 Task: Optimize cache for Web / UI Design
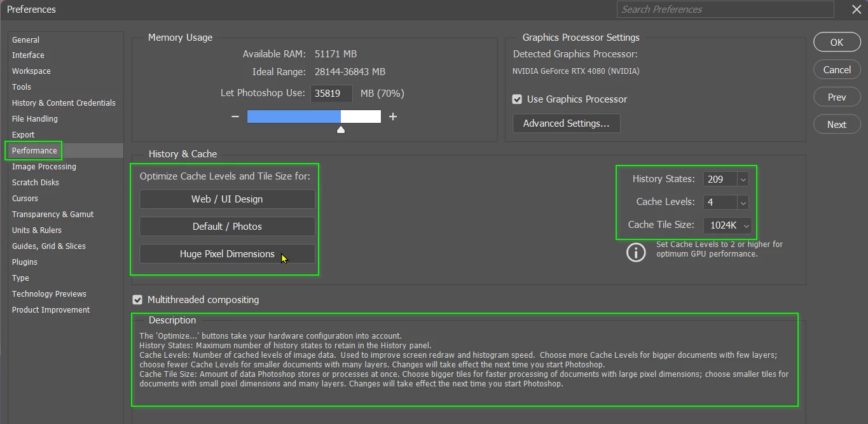click(227, 199)
